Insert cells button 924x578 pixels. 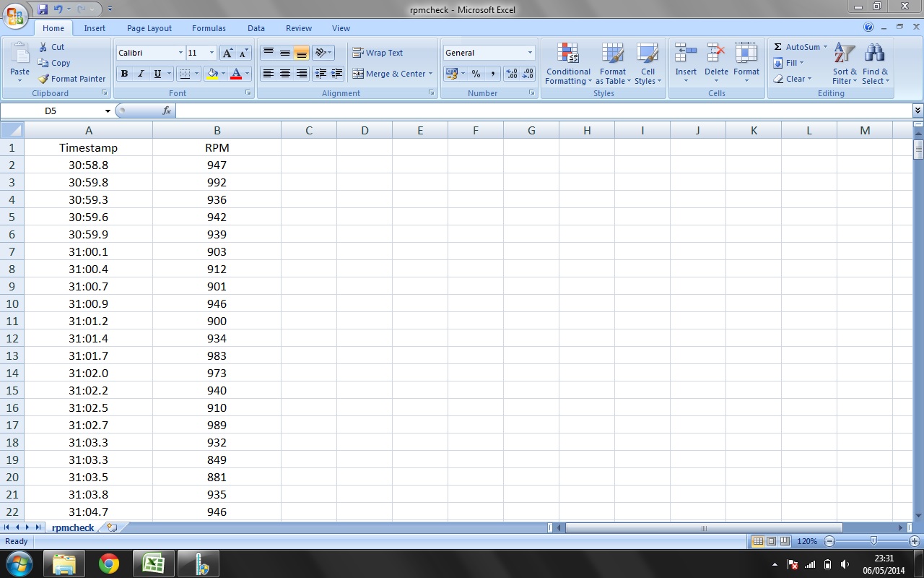[x=686, y=63]
